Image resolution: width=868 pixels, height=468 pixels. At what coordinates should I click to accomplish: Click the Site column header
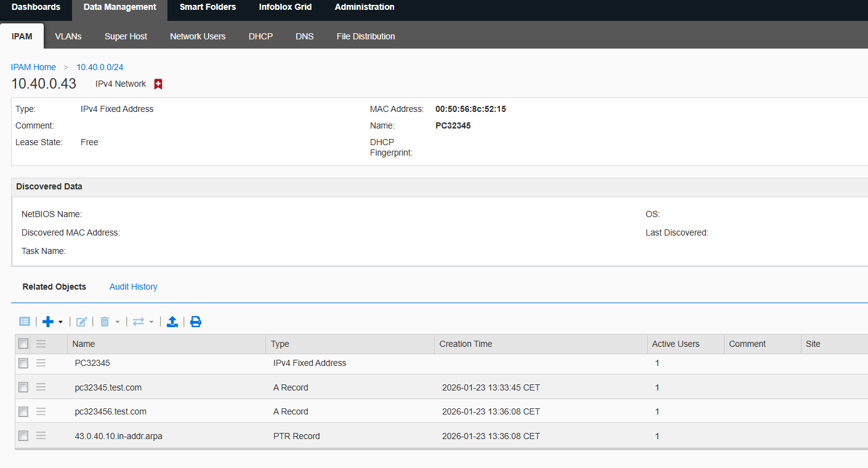click(x=834, y=344)
